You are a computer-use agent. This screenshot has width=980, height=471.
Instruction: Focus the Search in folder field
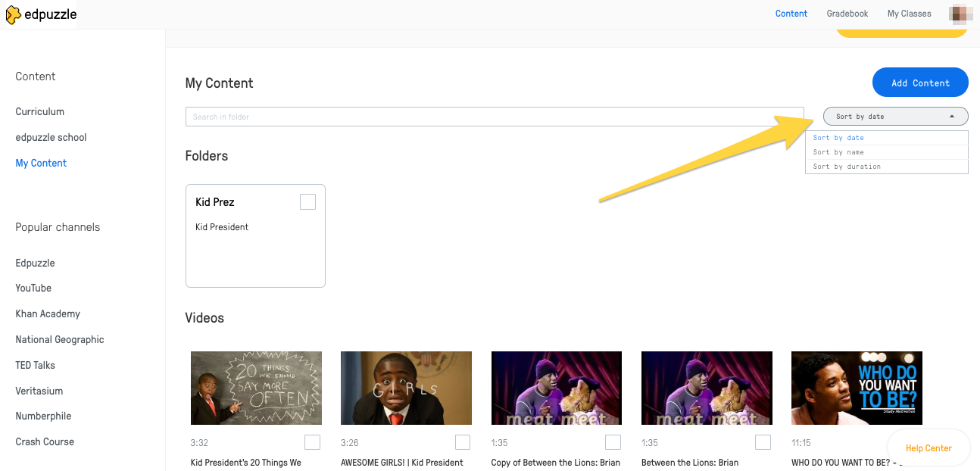tap(495, 117)
